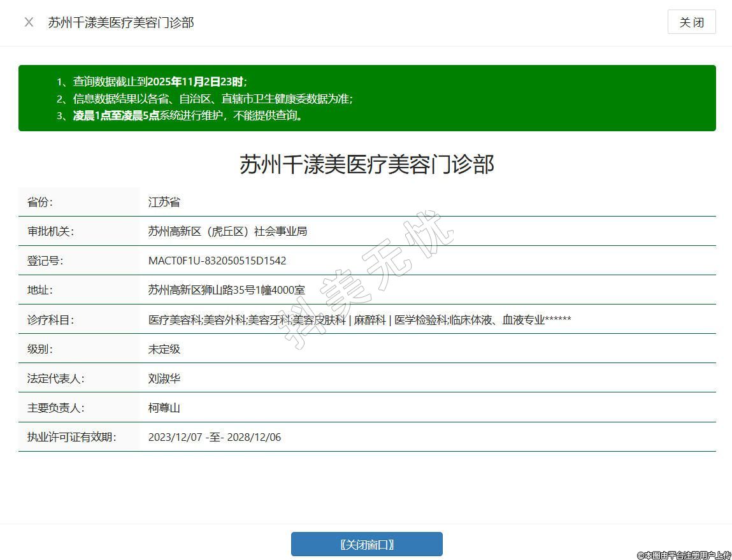732x560 pixels.
Task: Click the license validity dates 2023/12/07 -至- 2028/12/06
Action: point(214,437)
